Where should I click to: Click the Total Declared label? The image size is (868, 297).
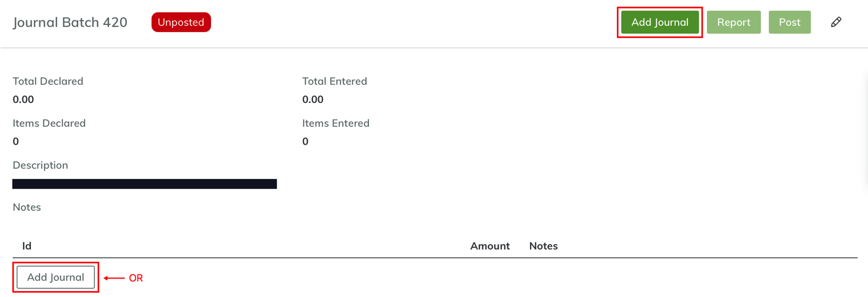click(48, 81)
